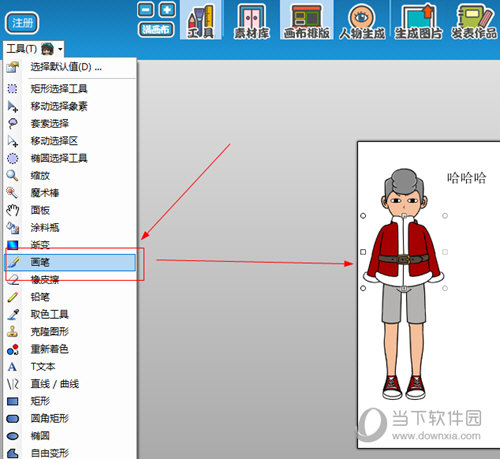Choose the 矩形 rectangle menu entry
This screenshot has width=500, height=459.
click(x=70, y=401)
